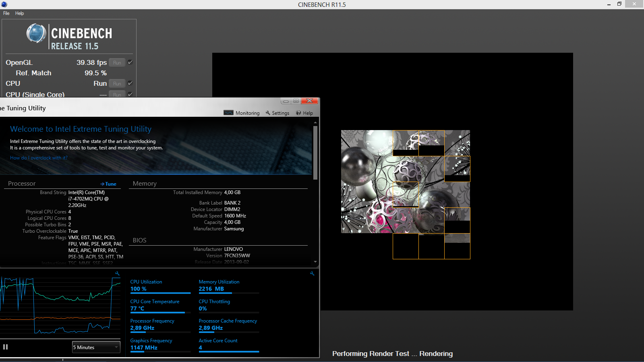Open Settings in Intel Tuning Utility
The width and height of the screenshot is (644, 362).
click(x=277, y=113)
